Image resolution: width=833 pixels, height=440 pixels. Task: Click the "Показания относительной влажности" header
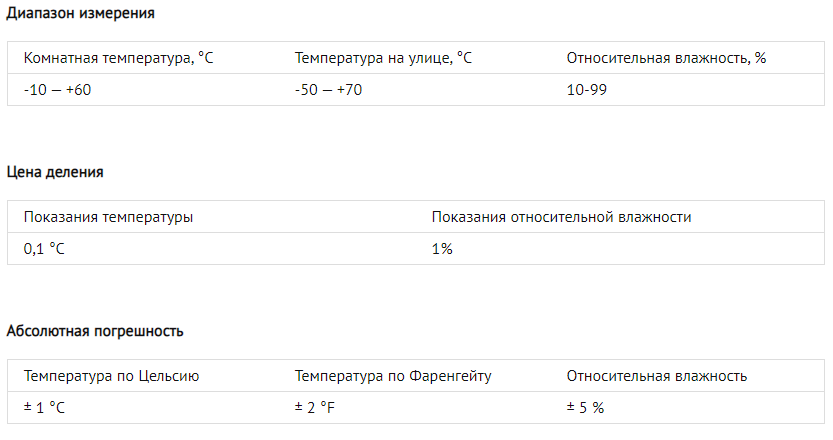[561, 217]
